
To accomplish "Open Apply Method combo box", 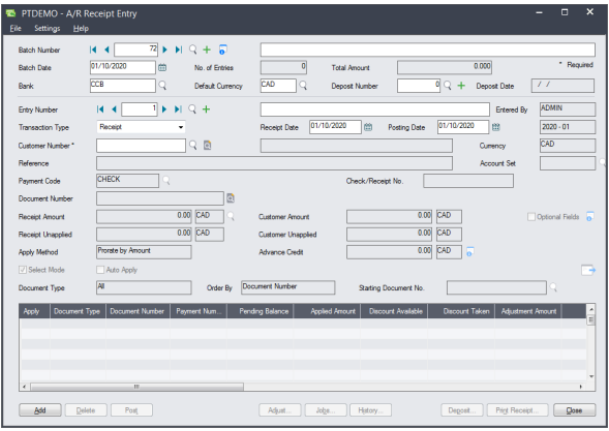I will click(x=144, y=252).
